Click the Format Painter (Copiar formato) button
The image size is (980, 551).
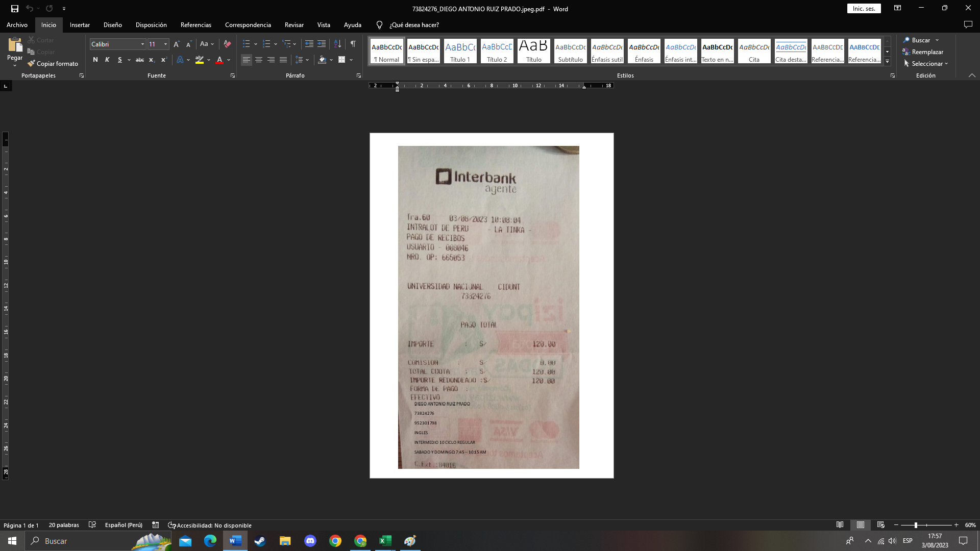(x=53, y=64)
